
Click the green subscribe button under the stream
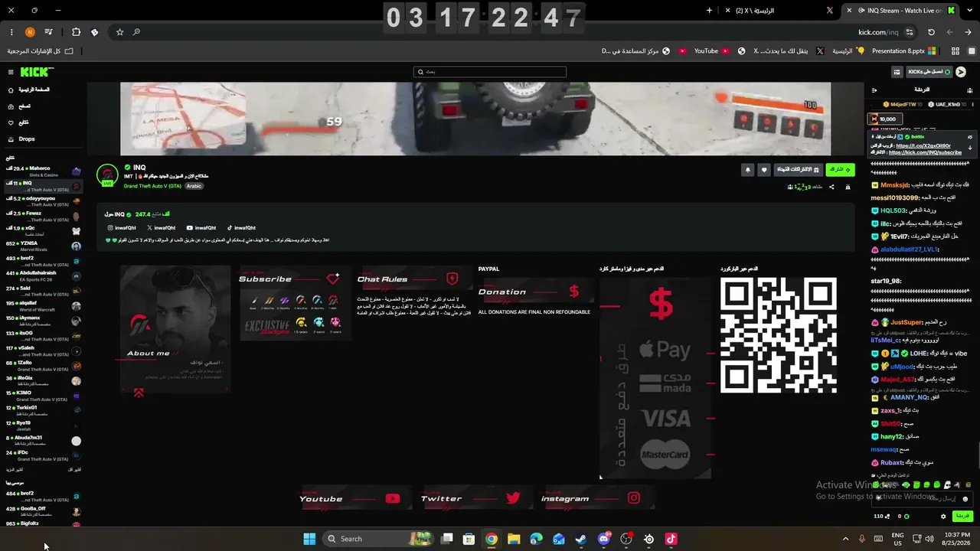(840, 170)
